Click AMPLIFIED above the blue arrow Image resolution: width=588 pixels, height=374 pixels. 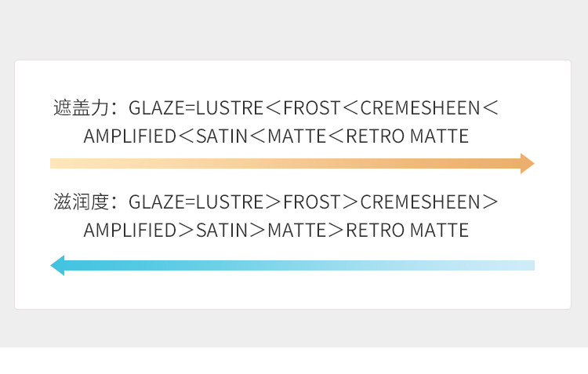[130, 231]
